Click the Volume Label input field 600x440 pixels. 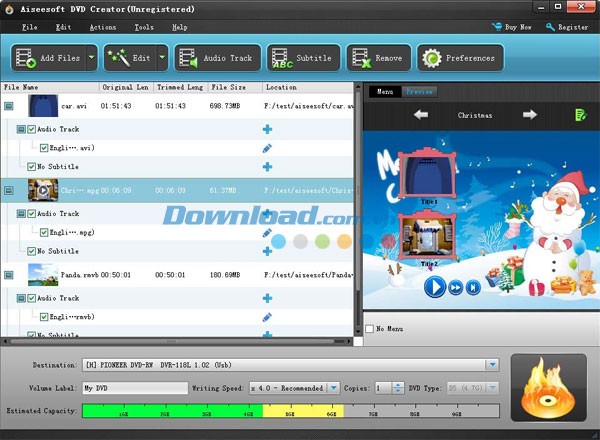(x=135, y=388)
